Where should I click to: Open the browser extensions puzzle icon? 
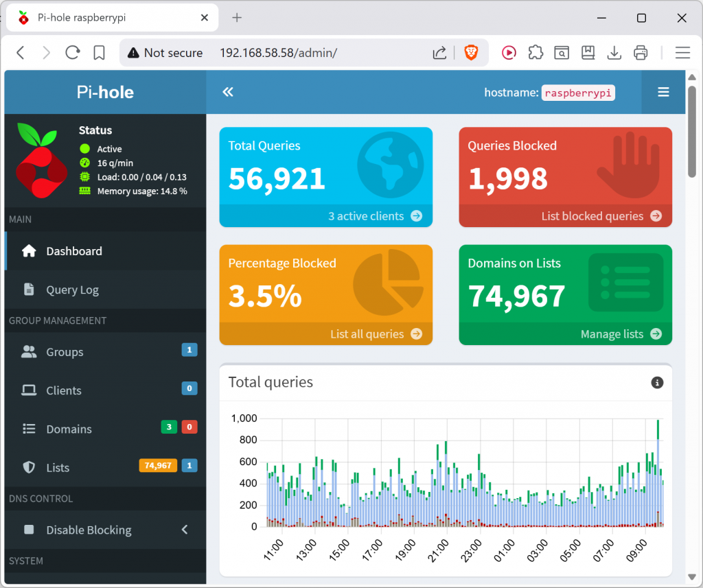535,53
